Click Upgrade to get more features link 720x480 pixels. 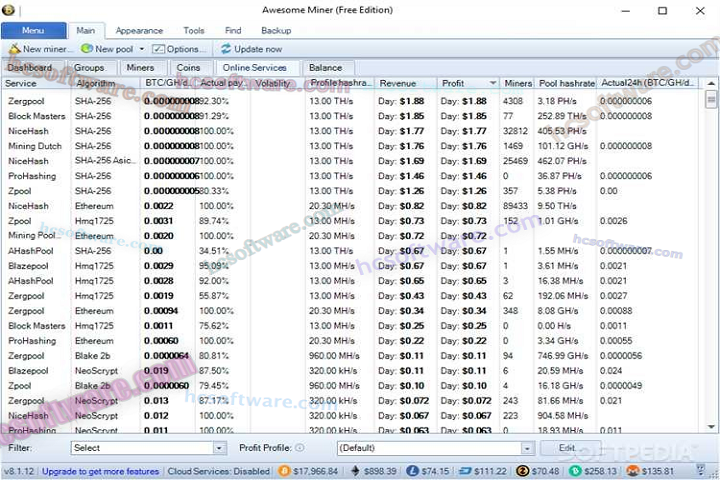pos(100,471)
